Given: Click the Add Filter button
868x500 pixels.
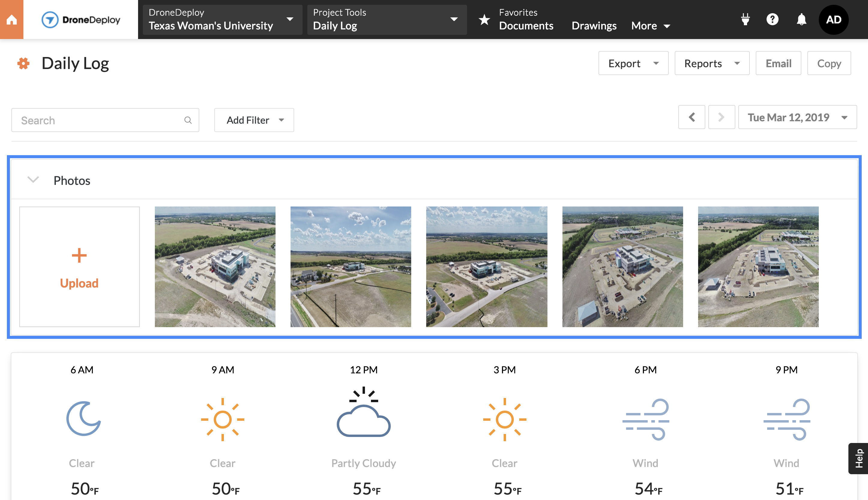Looking at the screenshot, I should pyautogui.click(x=253, y=120).
